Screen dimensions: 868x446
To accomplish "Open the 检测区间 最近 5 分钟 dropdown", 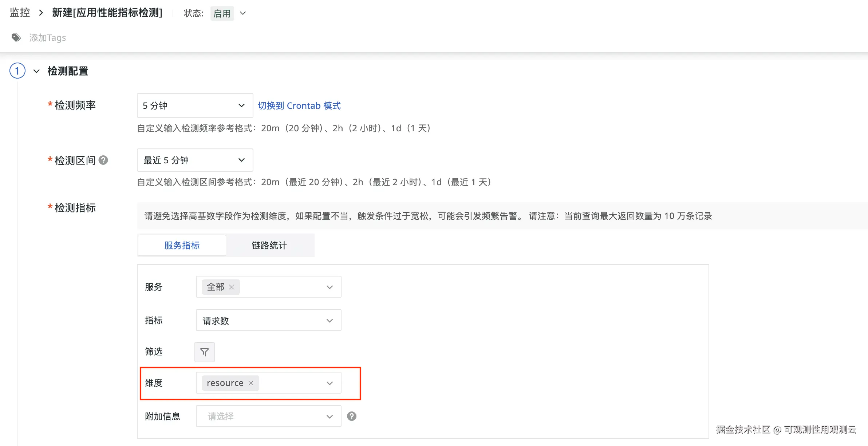I will [x=195, y=160].
